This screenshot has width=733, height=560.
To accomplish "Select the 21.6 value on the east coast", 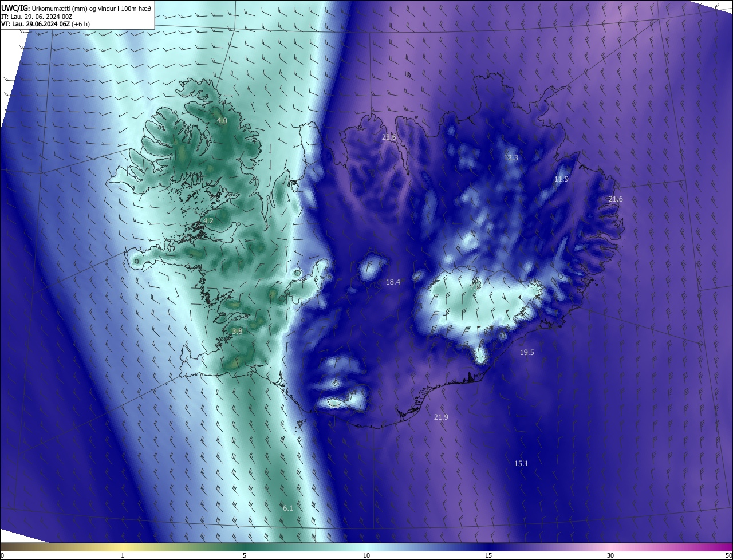I will click(x=616, y=199).
